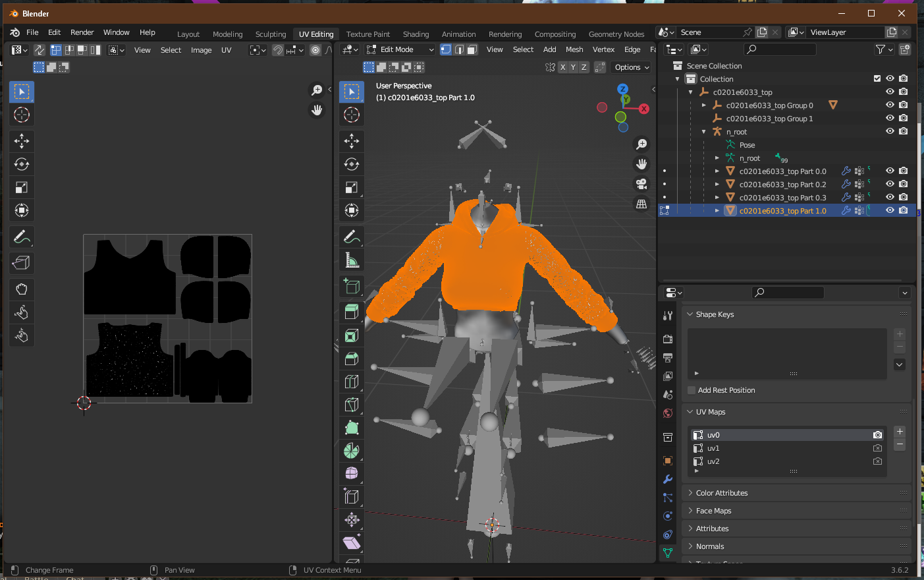Add a new shape key with plus button
This screenshot has height=580, width=924.
900,334
